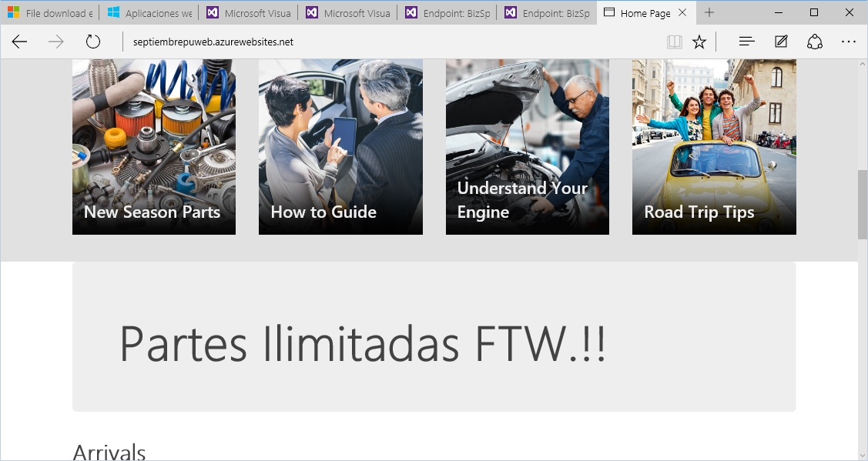The width and height of the screenshot is (868, 461).
Task: Open the Understand Your Engine tile
Action: pyautogui.click(x=528, y=147)
